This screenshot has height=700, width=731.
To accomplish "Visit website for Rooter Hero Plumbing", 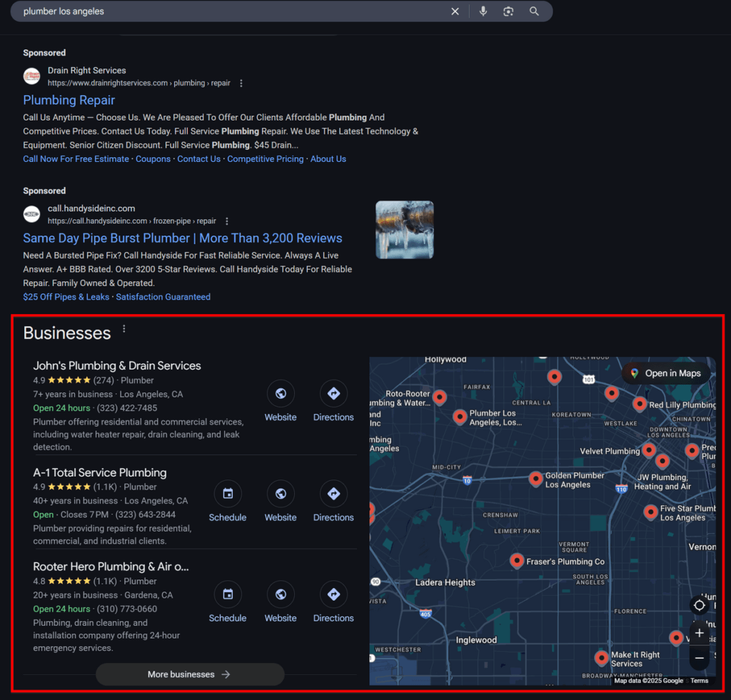I will [281, 602].
